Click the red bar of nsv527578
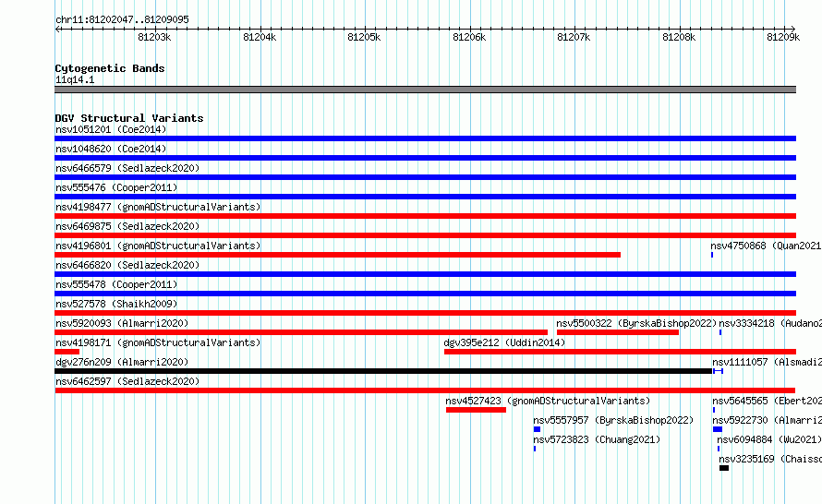The height and width of the screenshot is (504, 822). point(425,313)
